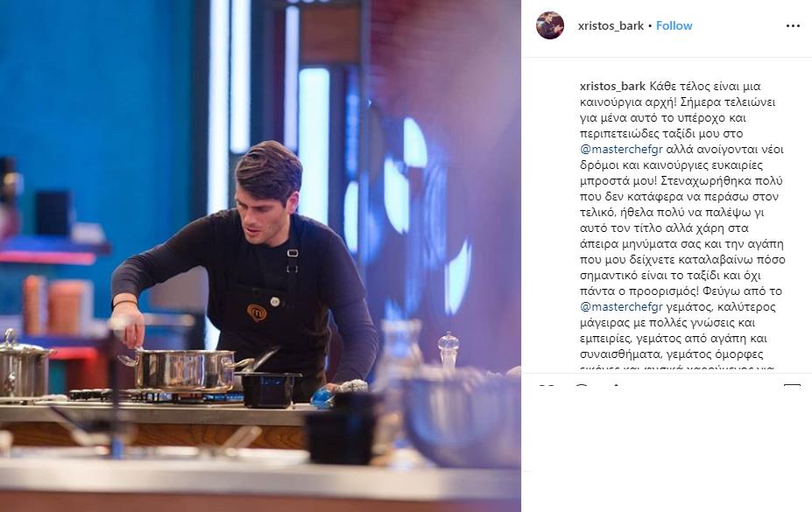The width and height of the screenshot is (812, 512).
Task: Tap the partially visible bookmark save icon
Action: pos(793,386)
